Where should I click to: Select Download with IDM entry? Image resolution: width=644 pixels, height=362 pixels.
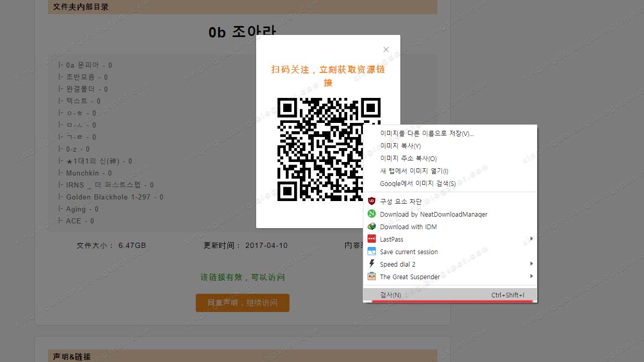[x=450, y=227]
